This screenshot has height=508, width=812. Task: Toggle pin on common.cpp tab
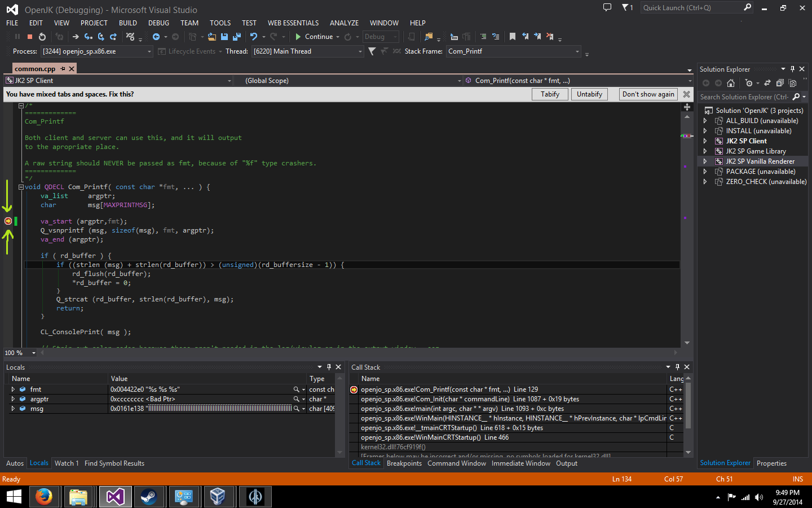coord(63,69)
